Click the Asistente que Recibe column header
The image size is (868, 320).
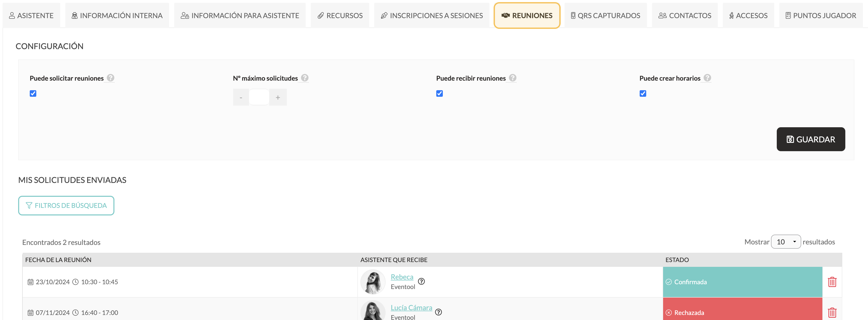coord(394,260)
